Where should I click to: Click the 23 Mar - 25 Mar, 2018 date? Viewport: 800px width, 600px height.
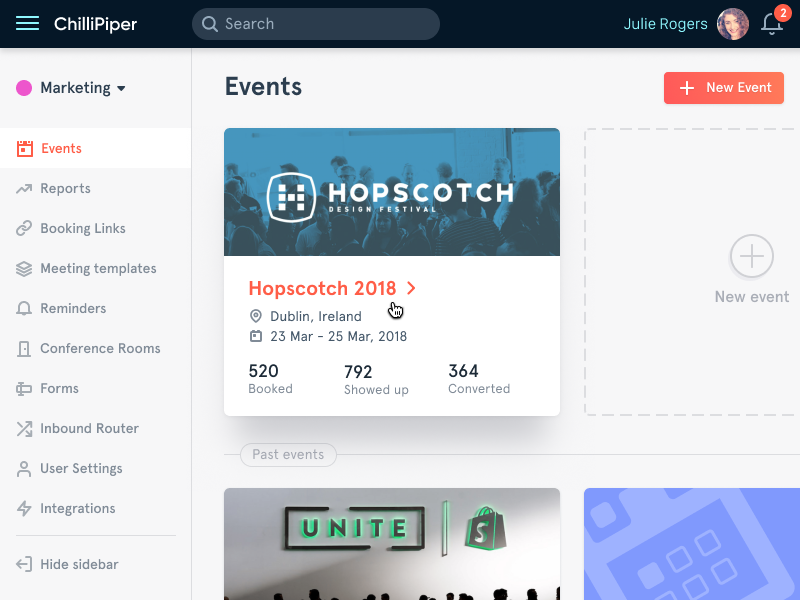(338, 336)
